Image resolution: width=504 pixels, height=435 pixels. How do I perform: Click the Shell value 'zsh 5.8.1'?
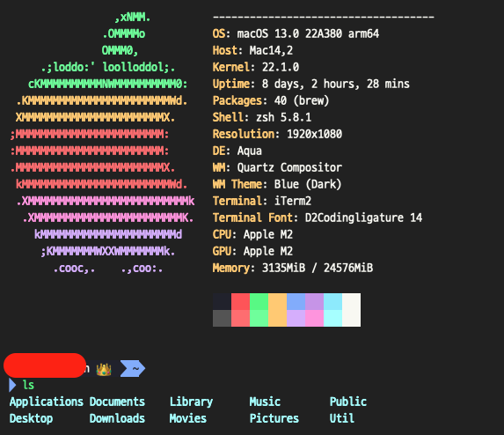[x=284, y=117]
